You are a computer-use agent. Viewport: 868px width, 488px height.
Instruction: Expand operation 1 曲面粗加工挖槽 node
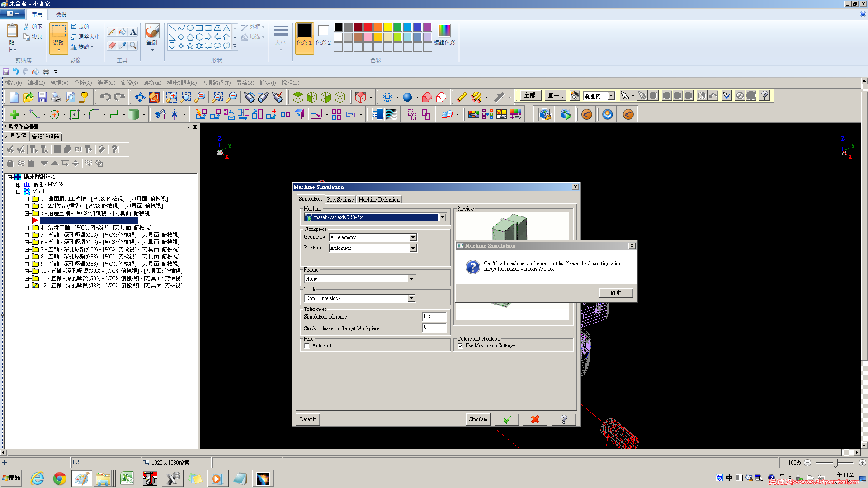[x=27, y=199]
